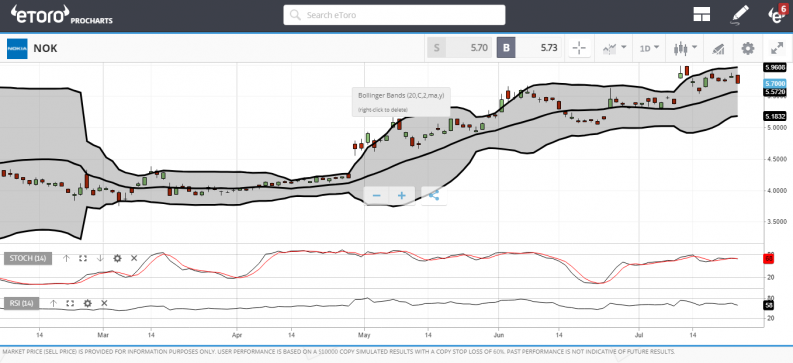This screenshot has height=363, width=793.
Task: Click the share chart icon
Action: pos(434,196)
